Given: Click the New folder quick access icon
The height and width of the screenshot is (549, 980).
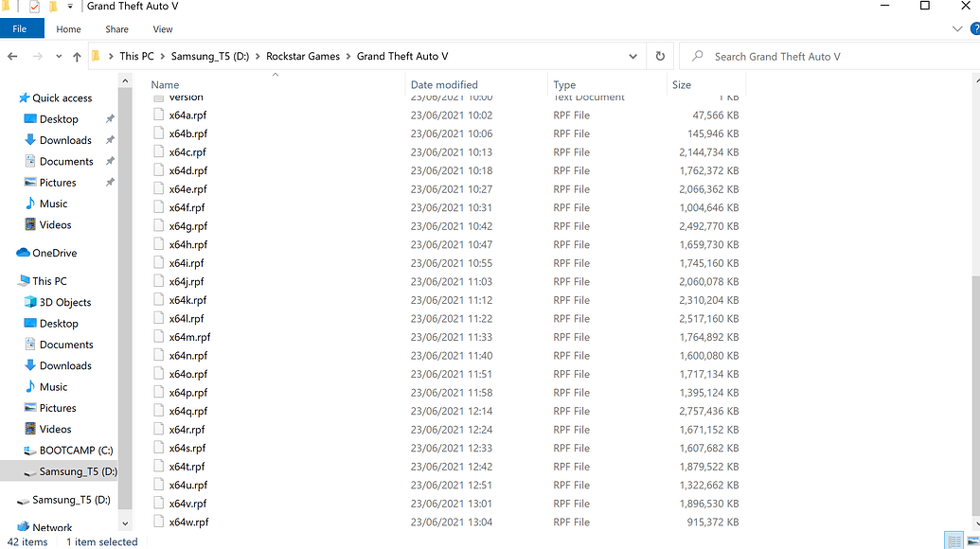Looking at the screenshot, I should 53,7.
